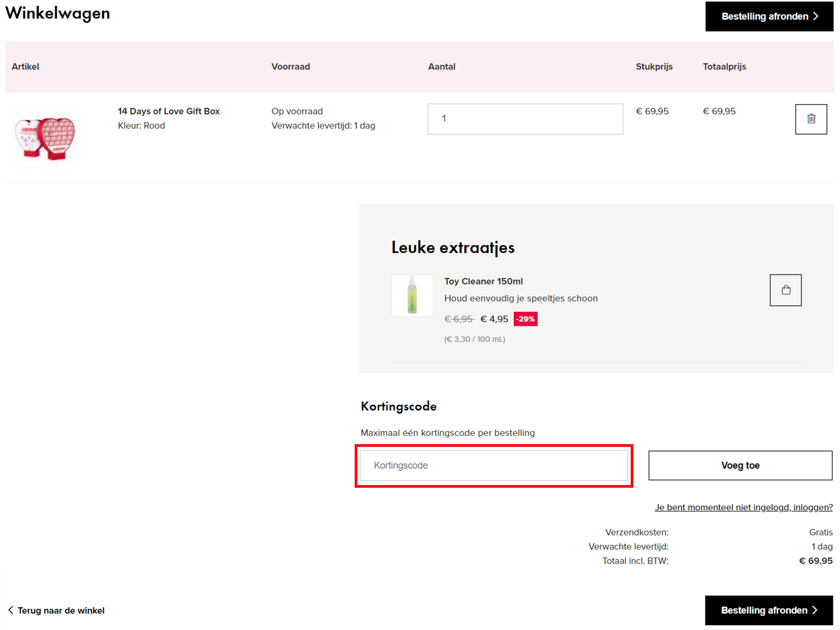Open the Toy Cleaner 150ml product title
The image size is (840, 630).
[x=484, y=281]
